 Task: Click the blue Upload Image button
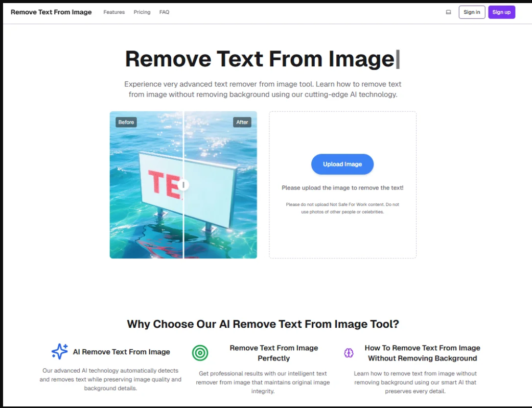[x=342, y=164]
